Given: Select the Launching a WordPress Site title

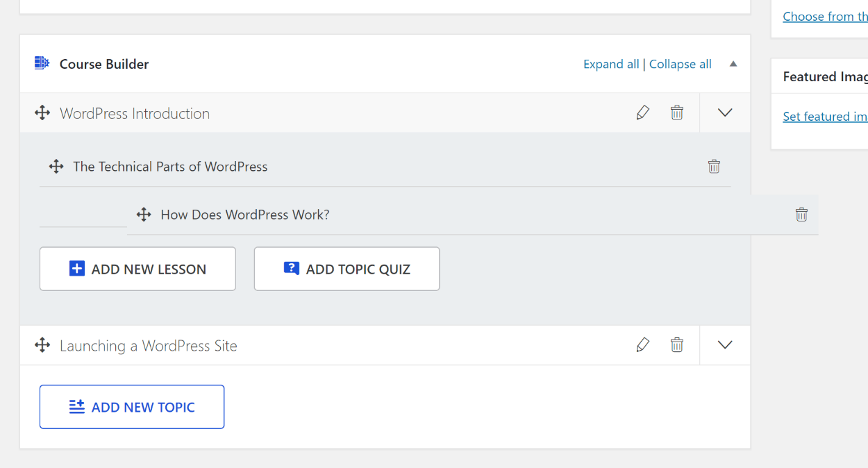Looking at the screenshot, I should 149,346.
